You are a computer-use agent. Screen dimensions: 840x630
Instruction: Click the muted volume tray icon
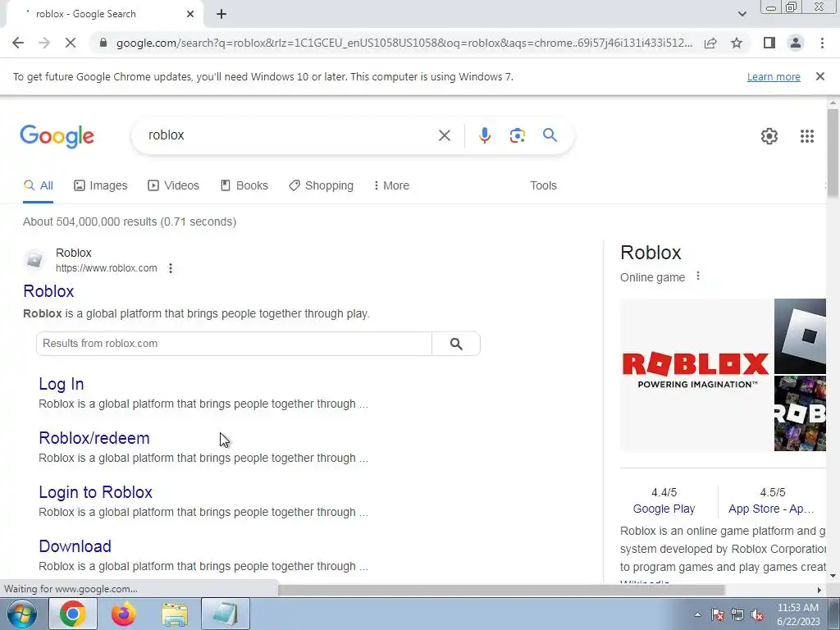pos(757,614)
